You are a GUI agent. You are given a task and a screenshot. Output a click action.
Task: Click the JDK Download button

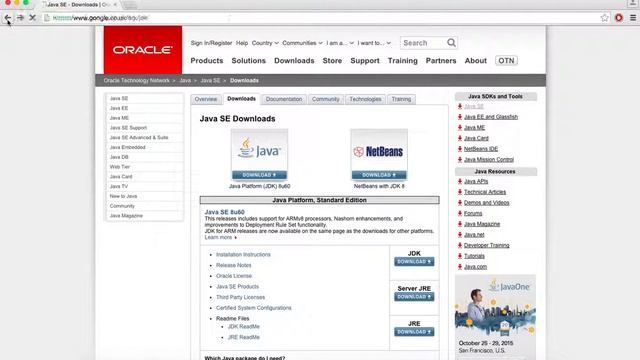point(414,262)
